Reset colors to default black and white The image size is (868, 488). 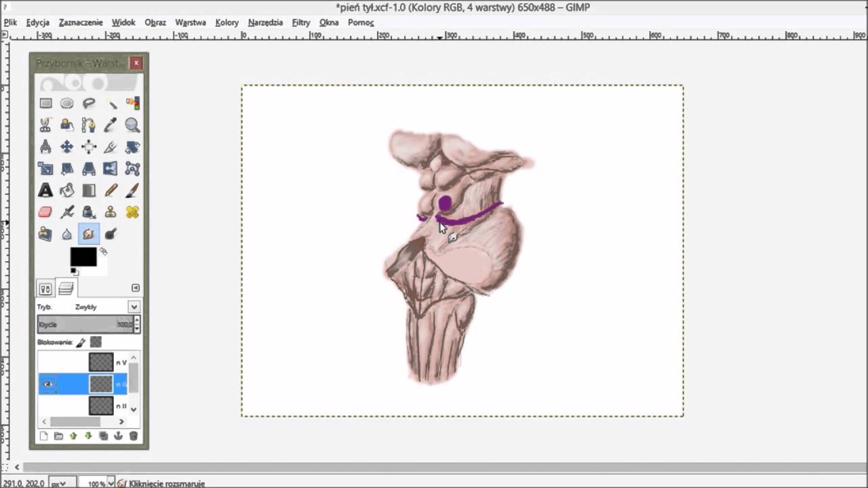pos(74,272)
